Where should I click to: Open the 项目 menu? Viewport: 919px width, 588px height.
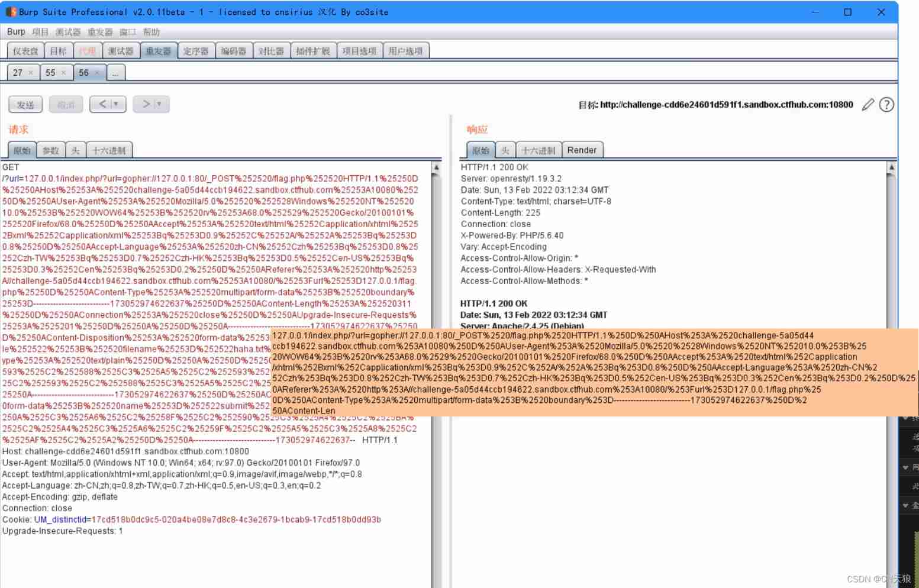tap(40, 32)
